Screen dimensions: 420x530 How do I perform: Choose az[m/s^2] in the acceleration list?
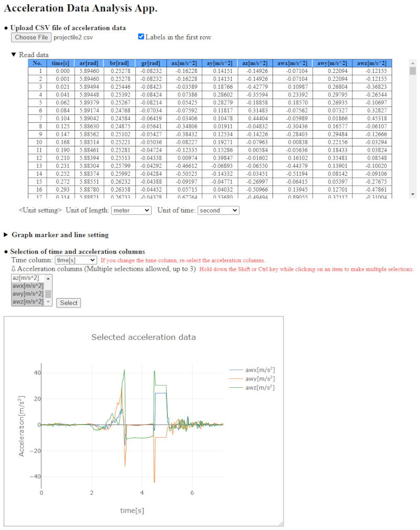[x=27, y=278]
